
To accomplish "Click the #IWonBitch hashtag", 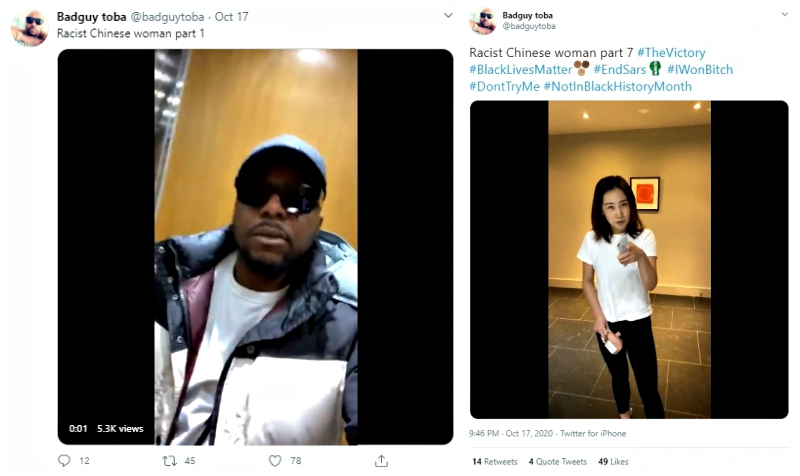I will [x=699, y=69].
